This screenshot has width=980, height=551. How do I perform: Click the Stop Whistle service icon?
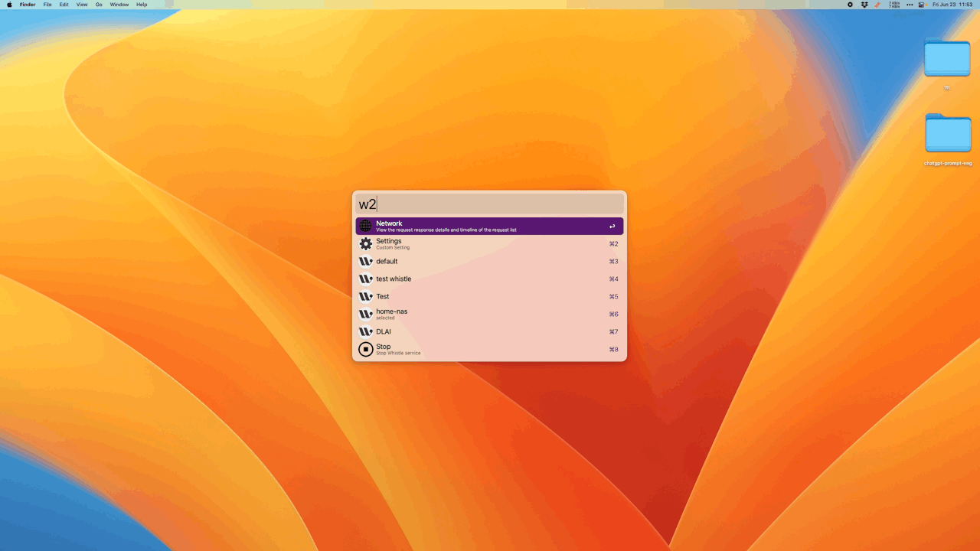pos(366,349)
